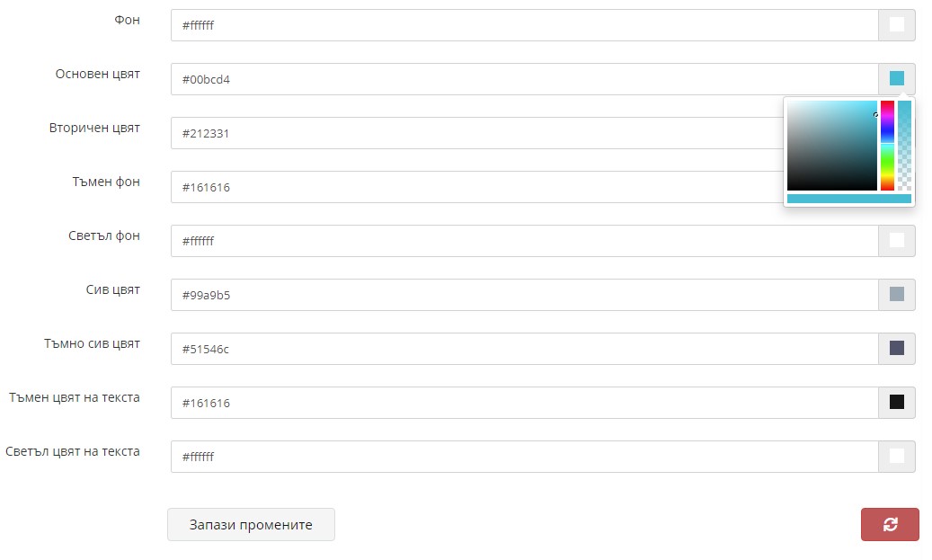
Task: Focus the Светъл цвят на текста input
Action: pos(524,457)
